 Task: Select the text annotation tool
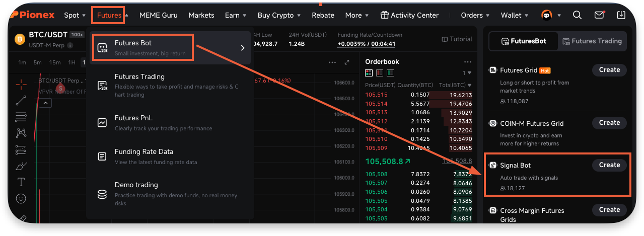click(21, 182)
